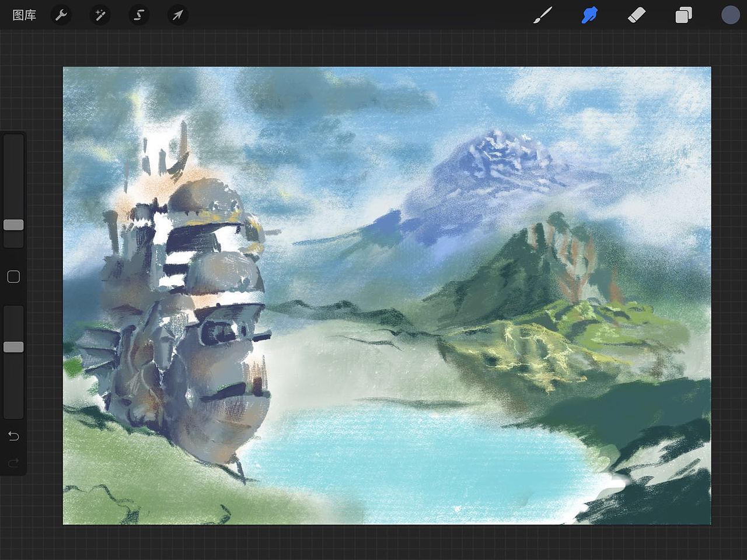Redo using the sidebar redo arrow

pos(13,463)
